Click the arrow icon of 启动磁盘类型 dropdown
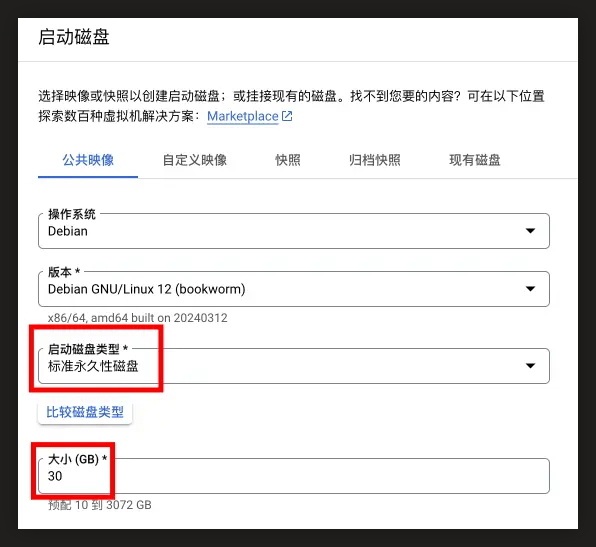Screen dimensions: 596x547 coord(530,366)
